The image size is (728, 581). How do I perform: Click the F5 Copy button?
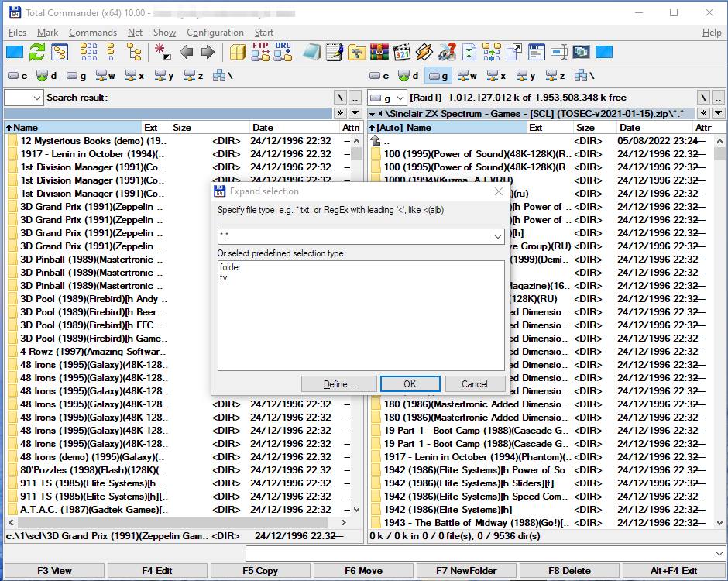pos(260,571)
